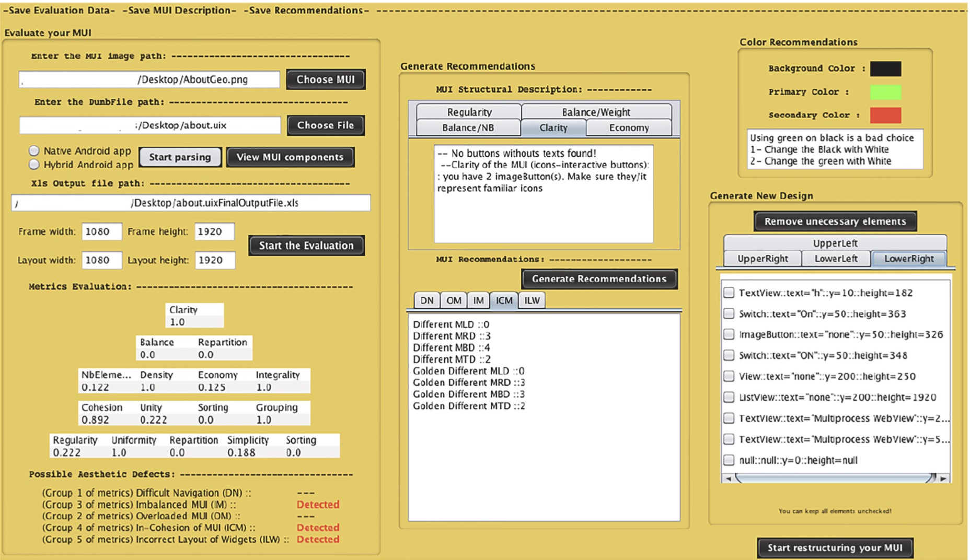Click Start restructuring your MUI button
The width and height of the screenshot is (970, 560).
click(x=835, y=548)
